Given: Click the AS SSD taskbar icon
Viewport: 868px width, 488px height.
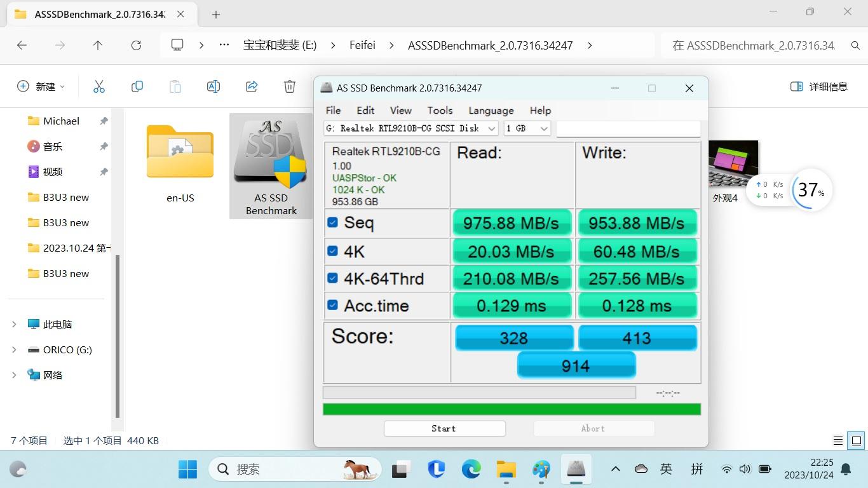Looking at the screenshot, I should (576, 470).
